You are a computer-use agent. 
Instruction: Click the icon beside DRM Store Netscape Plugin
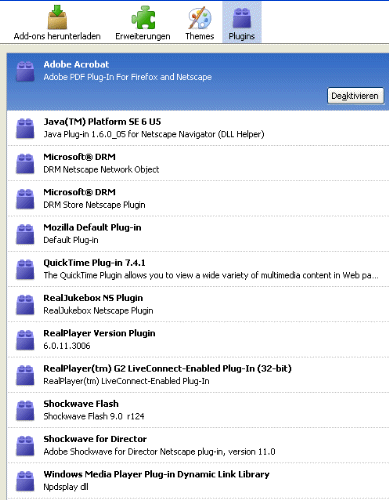(x=25, y=199)
